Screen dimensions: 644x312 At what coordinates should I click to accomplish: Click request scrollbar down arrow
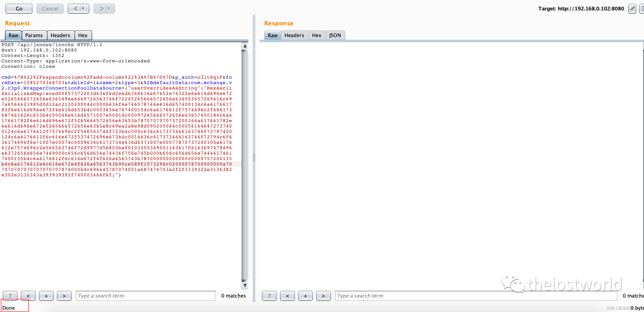(245, 285)
